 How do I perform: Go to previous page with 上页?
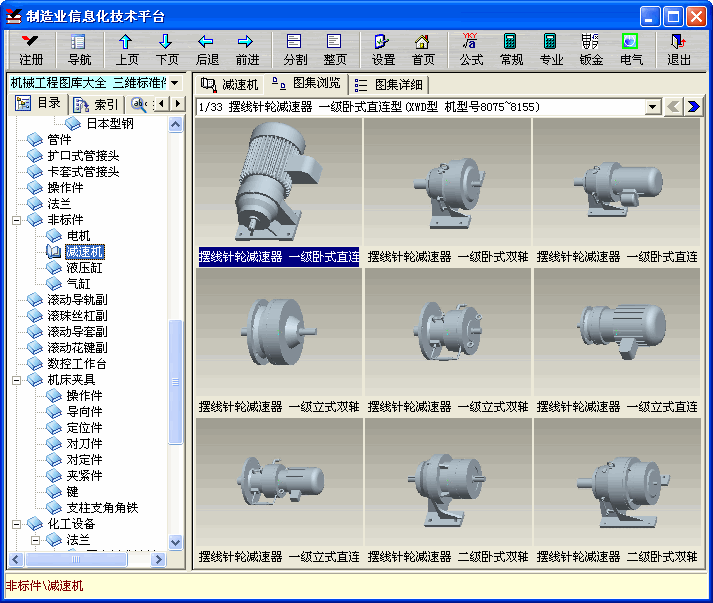pos(127,49)
